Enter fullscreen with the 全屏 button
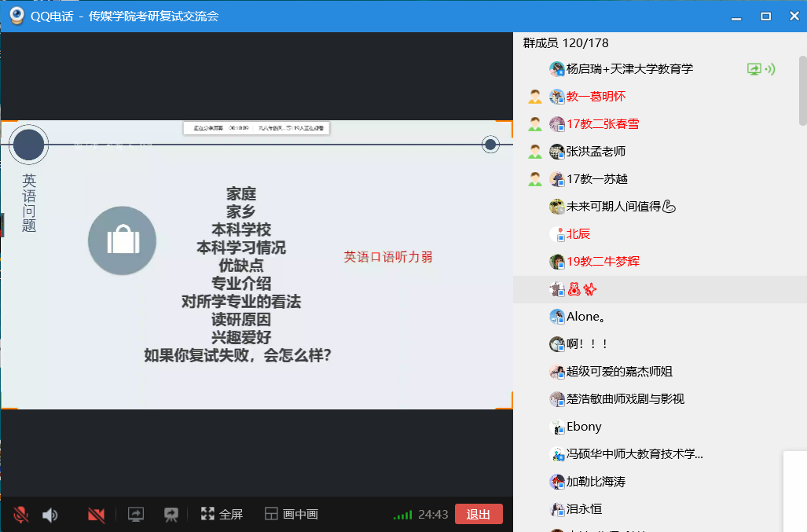807x532 pixels. 222,515
